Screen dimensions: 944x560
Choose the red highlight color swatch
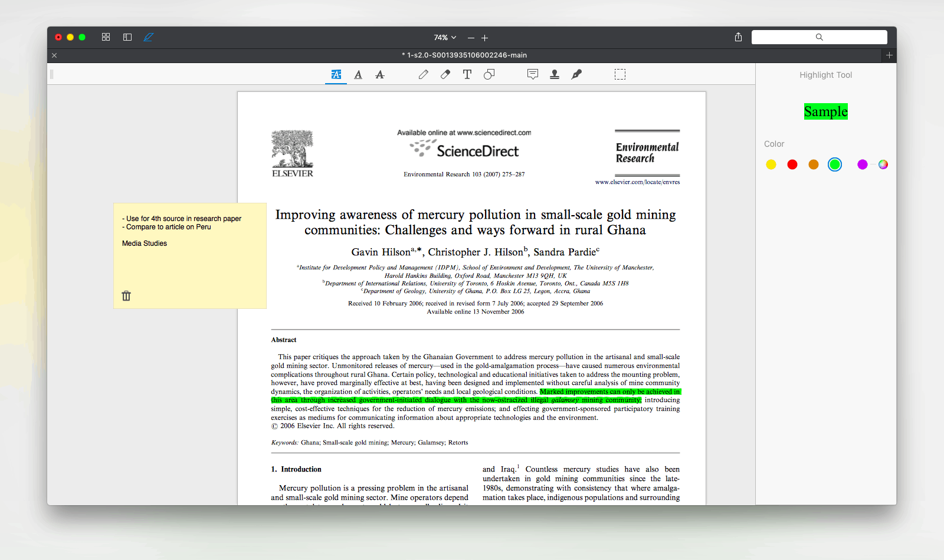[x=792, y=164]
